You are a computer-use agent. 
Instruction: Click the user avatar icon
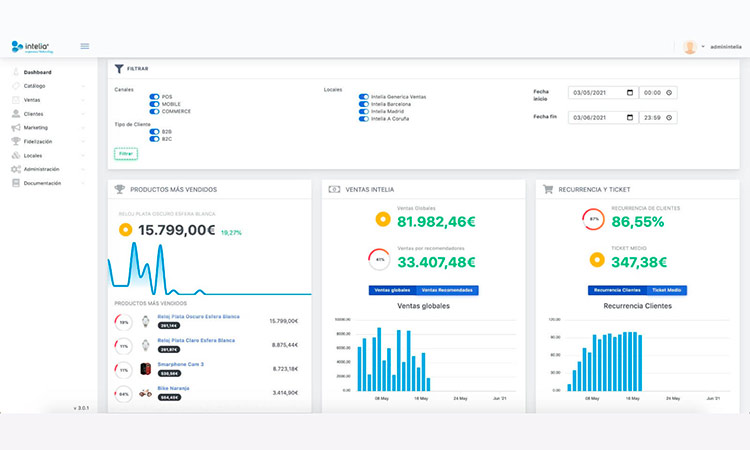690,47
